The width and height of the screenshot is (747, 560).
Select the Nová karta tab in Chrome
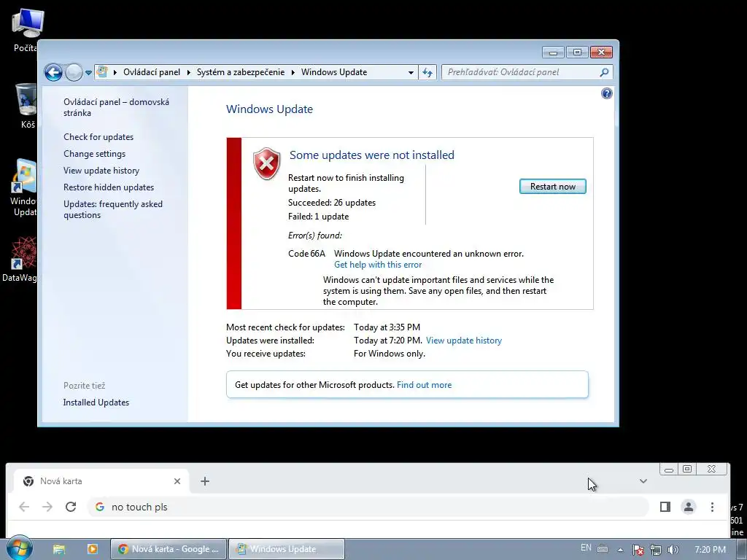pos(101,481)
